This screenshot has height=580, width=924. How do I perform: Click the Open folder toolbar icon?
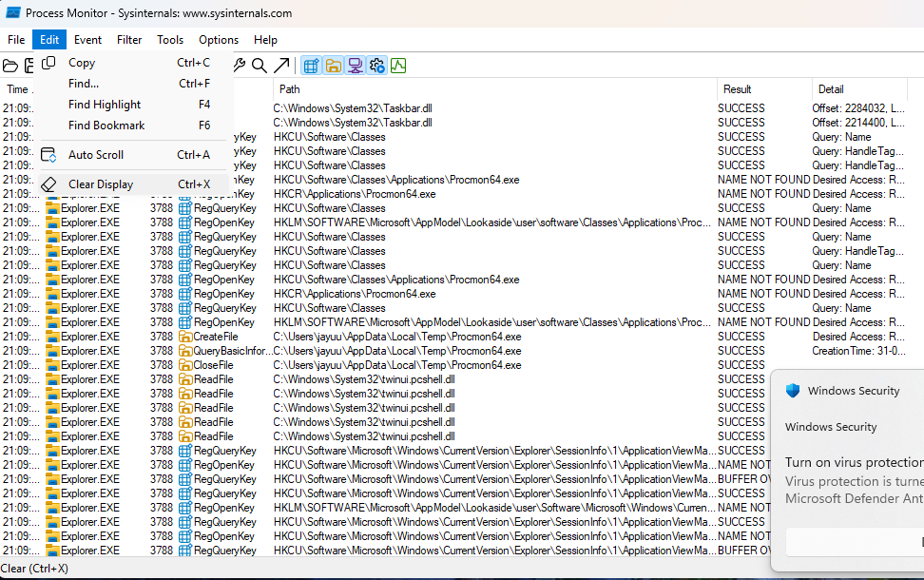tap(10, 66)
